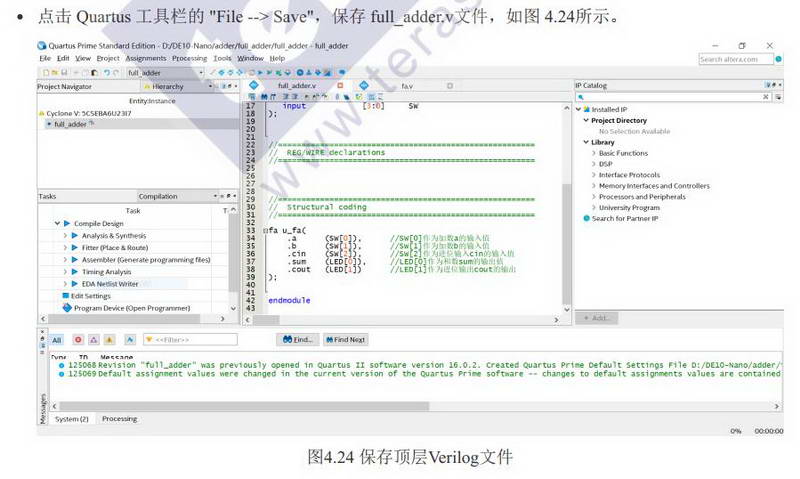Open the Tools menu
Image resolution: width=800 pixels, height=479 pixels.
[222, 58]
